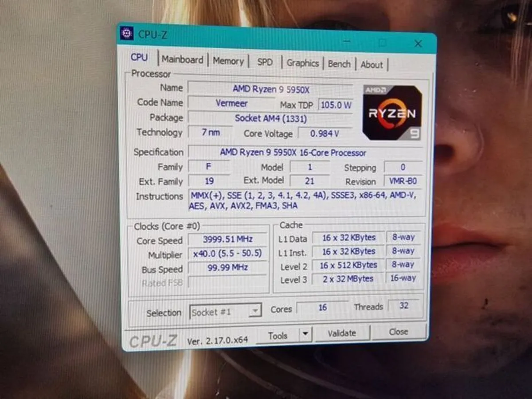
Task: Expand the Tools menu arrow
Action: pos(305,335)
